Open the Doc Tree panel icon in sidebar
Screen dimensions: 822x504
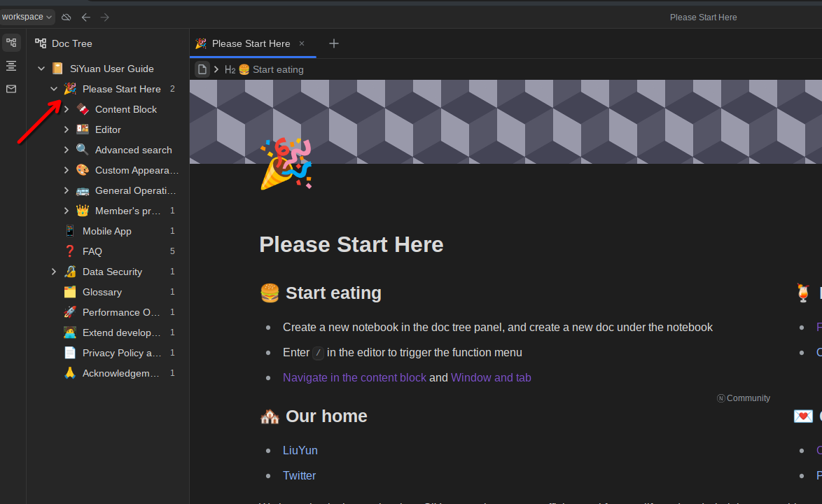point(11,43)
